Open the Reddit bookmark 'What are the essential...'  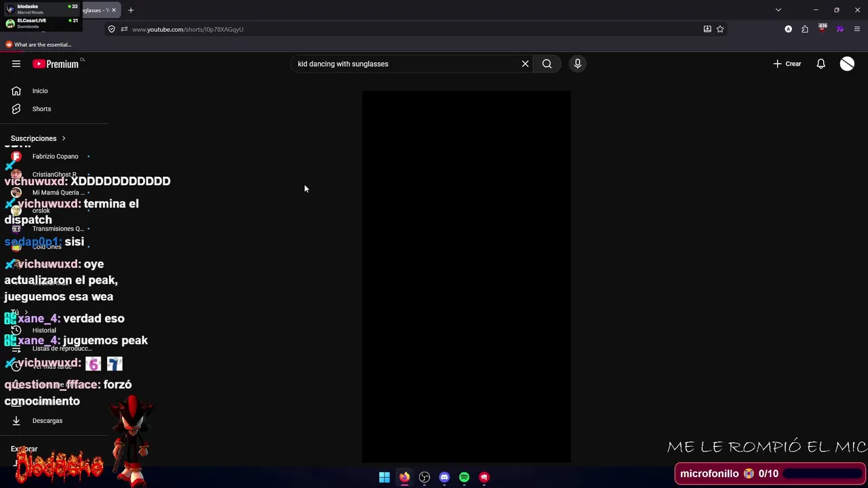38,45
